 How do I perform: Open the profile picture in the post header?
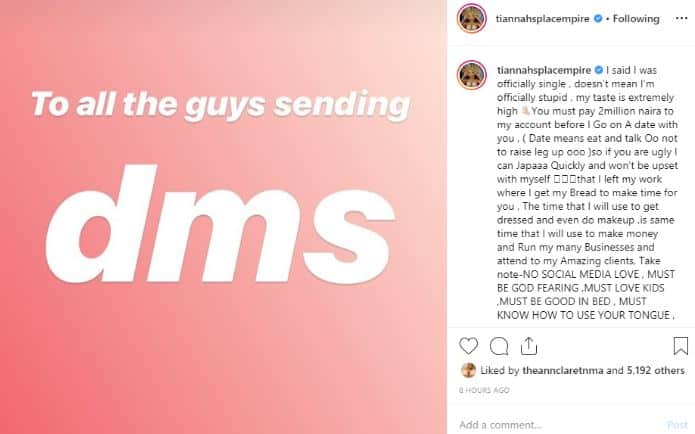472,19
